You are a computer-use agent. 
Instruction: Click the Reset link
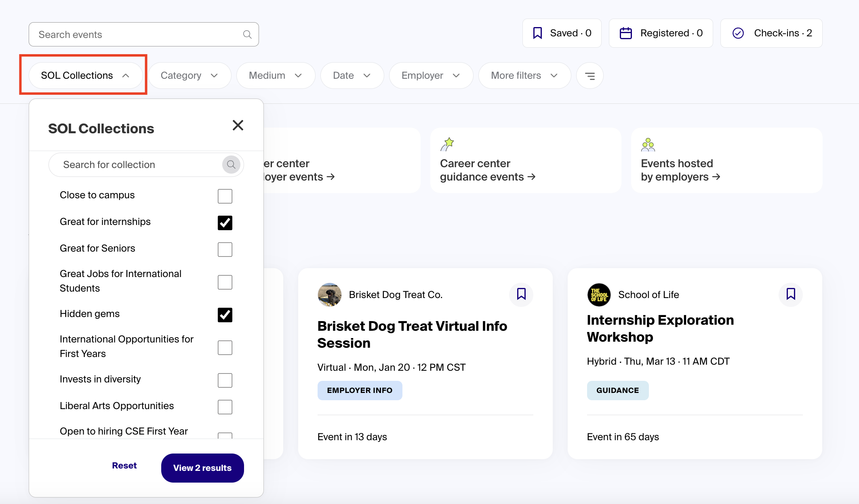[124, 466]
